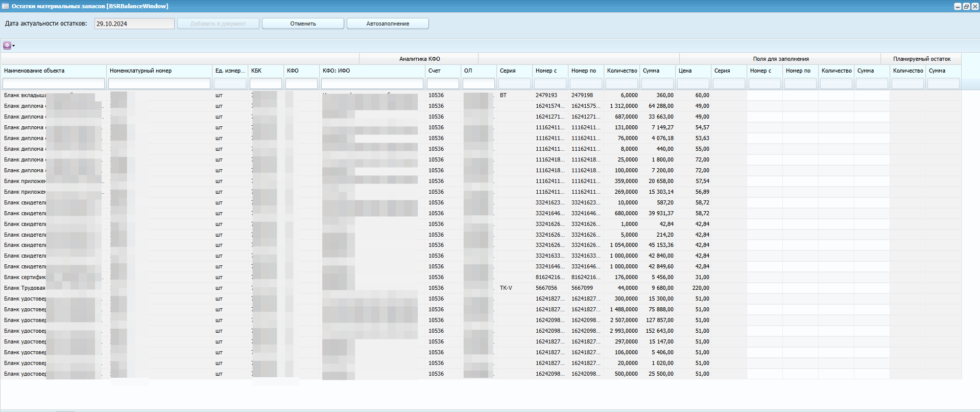Screen dimensions: 980x412
Task: Click the quantity cell 359,0000
Action: click(626, 181)
